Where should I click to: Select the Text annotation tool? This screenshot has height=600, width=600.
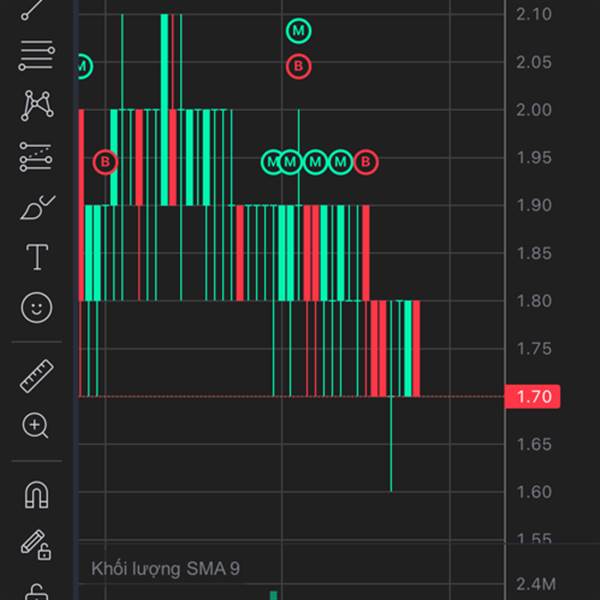tap(37, 257)
